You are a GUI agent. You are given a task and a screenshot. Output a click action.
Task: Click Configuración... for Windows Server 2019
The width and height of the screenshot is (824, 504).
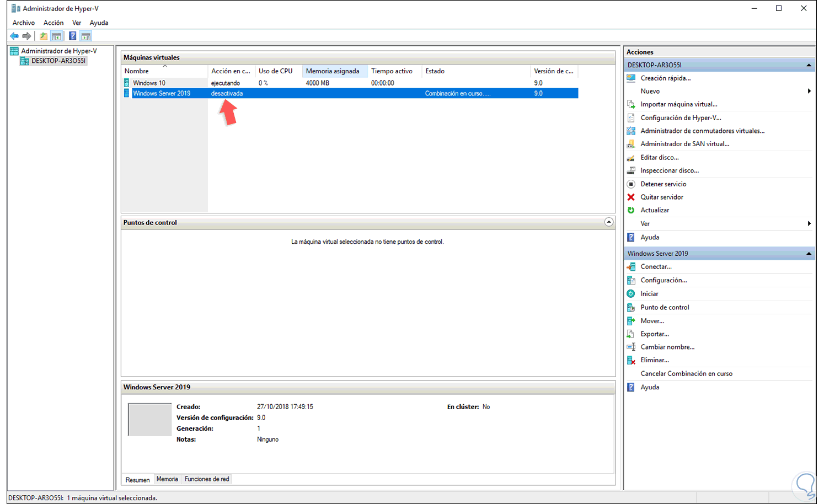tap(664, 280)
